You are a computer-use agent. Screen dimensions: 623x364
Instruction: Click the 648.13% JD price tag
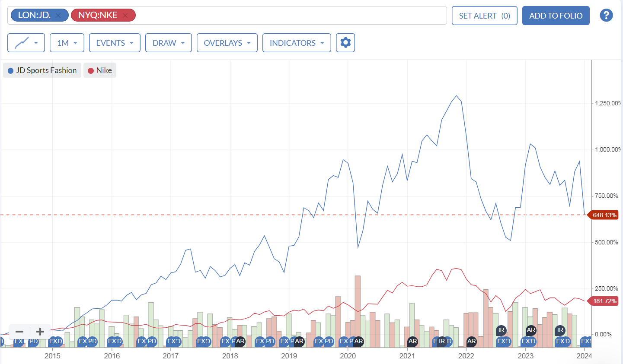click(603, 215)
